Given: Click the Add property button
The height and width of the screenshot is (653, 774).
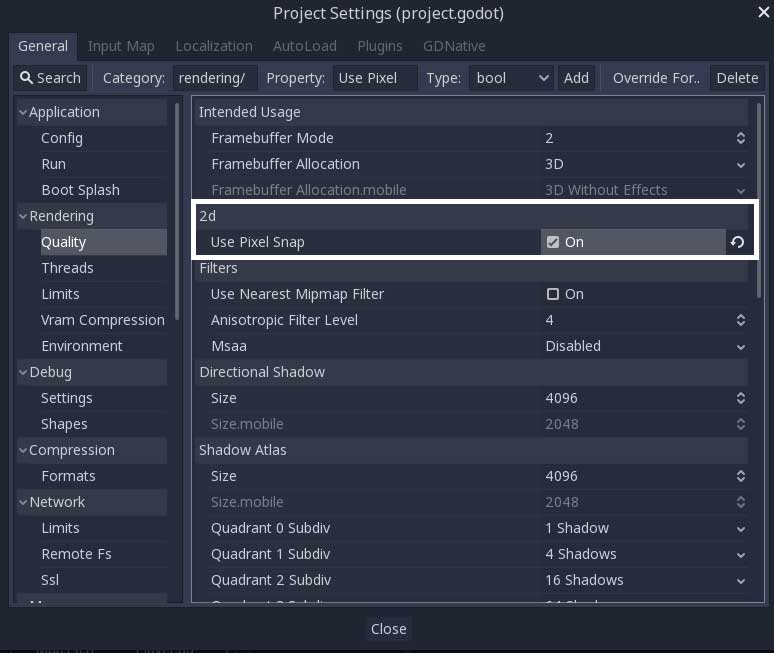Looking at the screenshot, I should (x=576, y=78).
